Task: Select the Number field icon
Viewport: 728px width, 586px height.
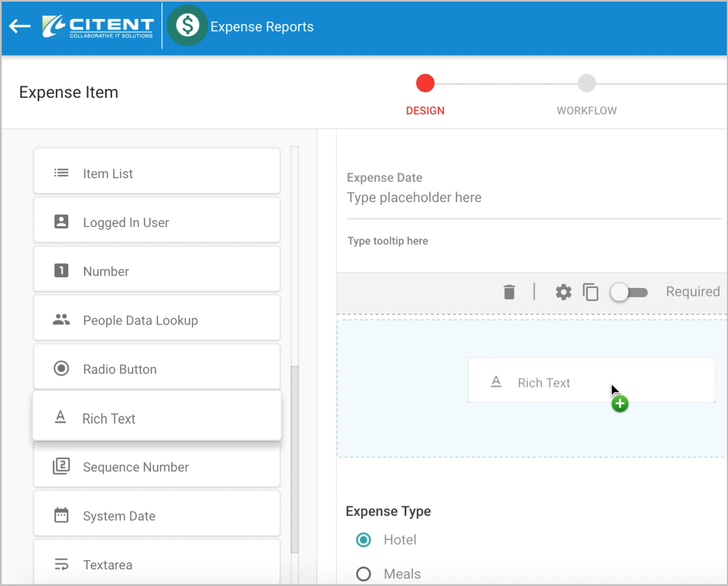Action: 61,270
